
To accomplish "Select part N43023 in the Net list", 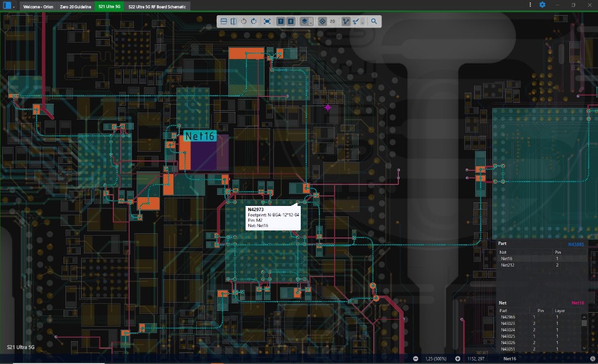I will click(508, 323).
